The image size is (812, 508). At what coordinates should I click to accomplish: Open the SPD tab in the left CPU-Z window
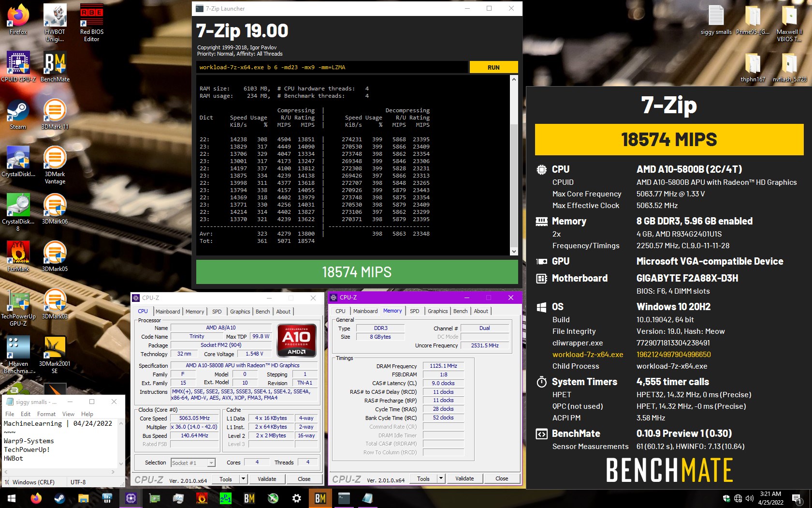[x=217, y=312]
